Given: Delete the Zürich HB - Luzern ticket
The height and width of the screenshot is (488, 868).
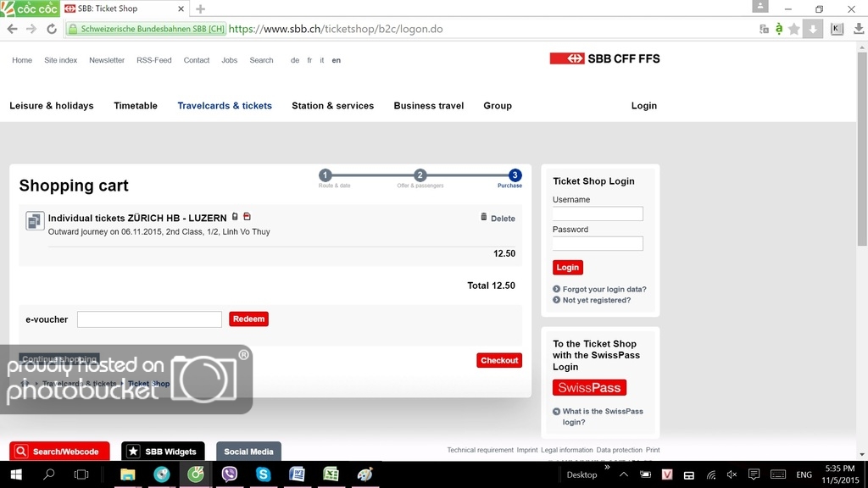Looking at the screenshot, I should tap(498, 218).
